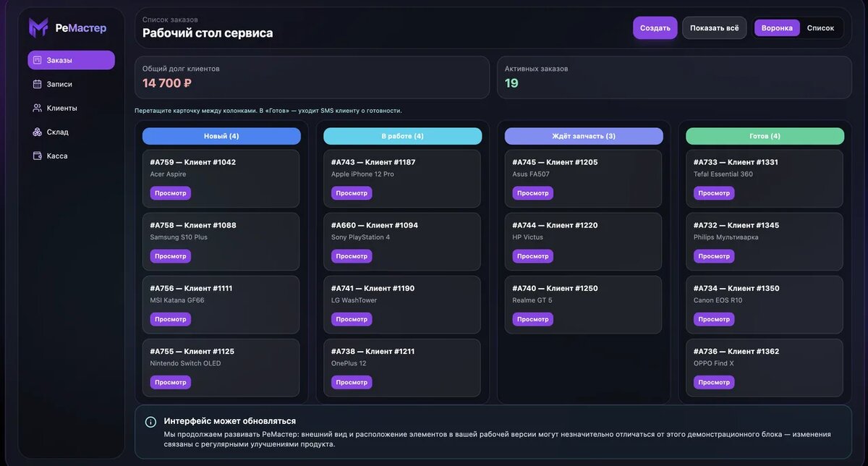View order #A755 Nintendo Switch OLED
Viewport: 868px width, 466px height.
pyautogui.click(x=171, y=382)
